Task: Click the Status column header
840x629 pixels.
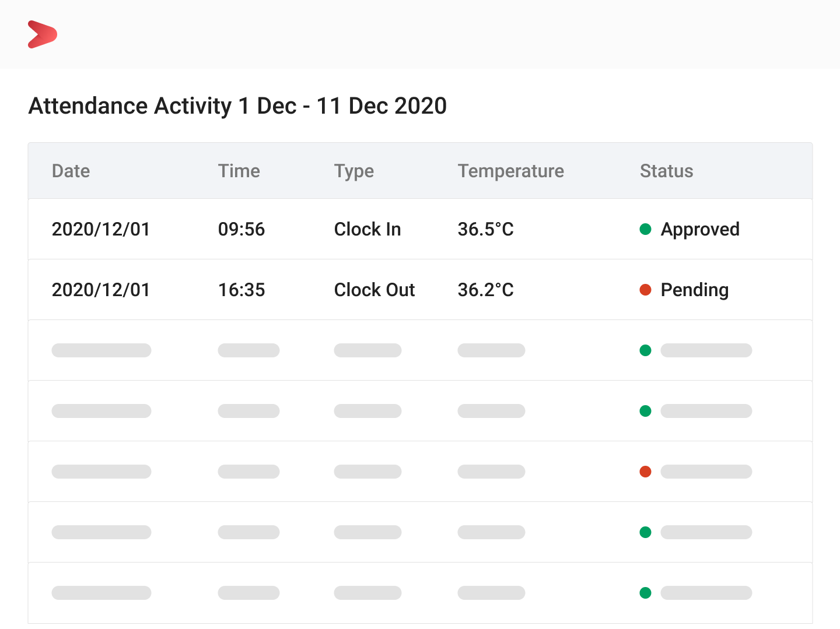Action: (666, 171)
